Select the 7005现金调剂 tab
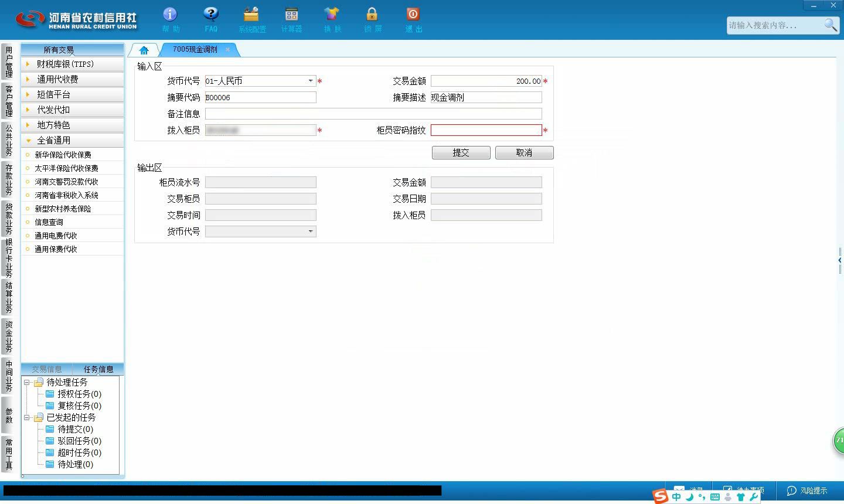This screenshot has height=504, width=844. 195,50
